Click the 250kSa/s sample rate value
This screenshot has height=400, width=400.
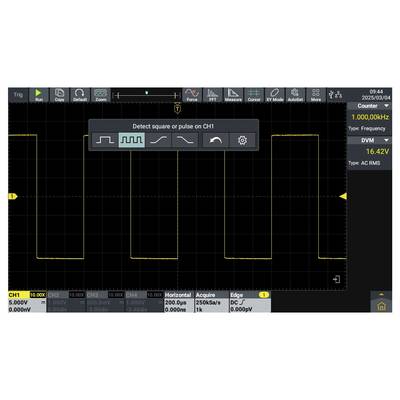tap(207, 302)
